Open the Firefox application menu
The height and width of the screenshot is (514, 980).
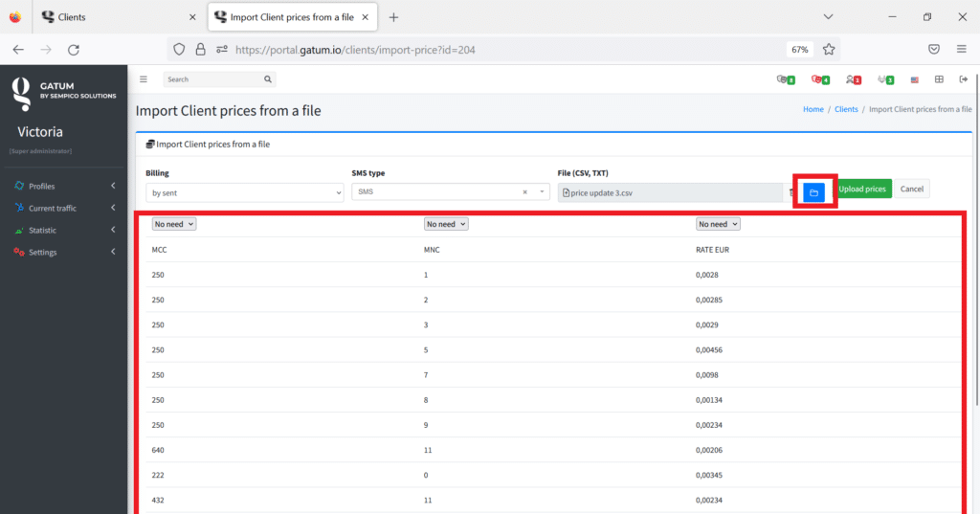(x=961, y=50)
